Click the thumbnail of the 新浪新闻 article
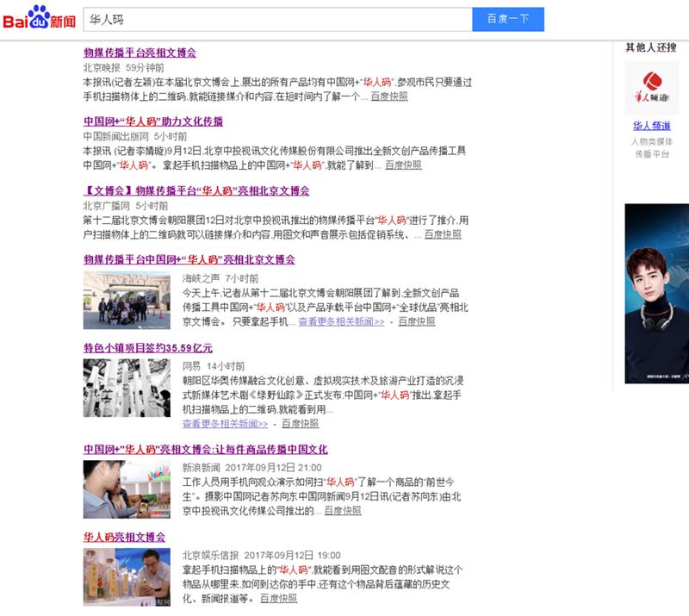The height and width of the screenshot is (616, 689). (127, 489)
